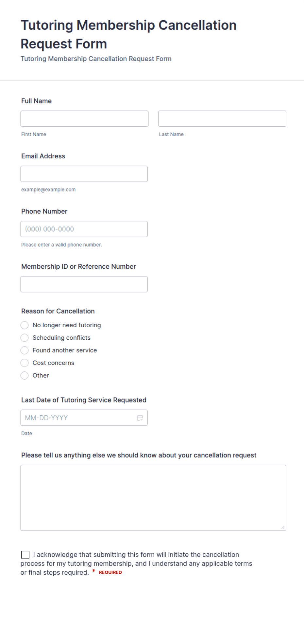Select the "Reason for Cancellation" label
Screen dimensions: 304x644
58,311
